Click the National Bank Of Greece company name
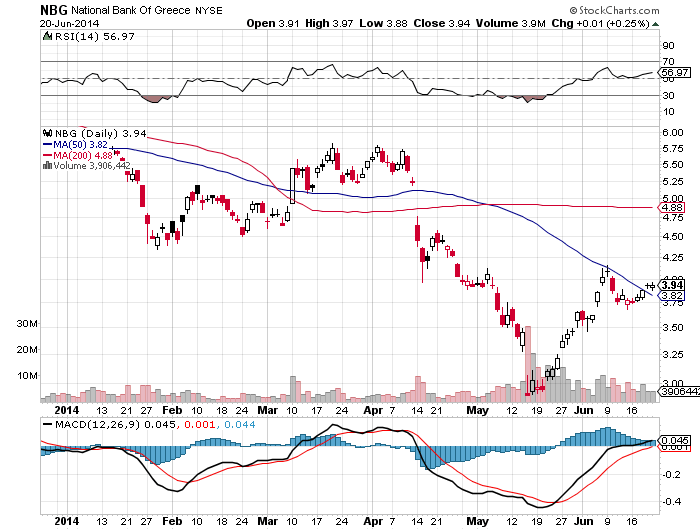The image size is (700, 530). pyautogui.click(x=131, y=10)
